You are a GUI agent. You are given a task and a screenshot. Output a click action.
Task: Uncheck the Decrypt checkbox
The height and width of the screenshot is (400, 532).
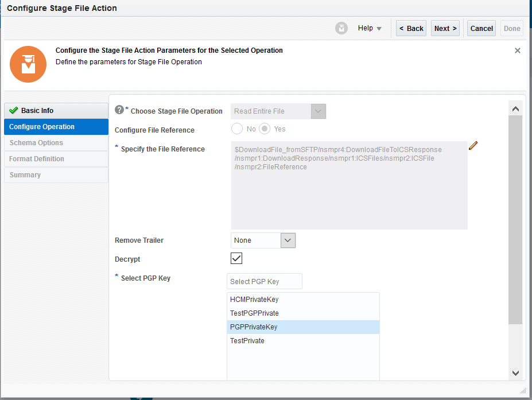click(236, 258)
